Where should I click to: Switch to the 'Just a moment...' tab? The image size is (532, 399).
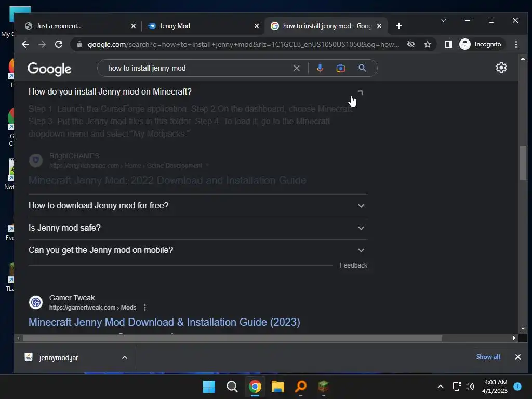pos(76,26)
